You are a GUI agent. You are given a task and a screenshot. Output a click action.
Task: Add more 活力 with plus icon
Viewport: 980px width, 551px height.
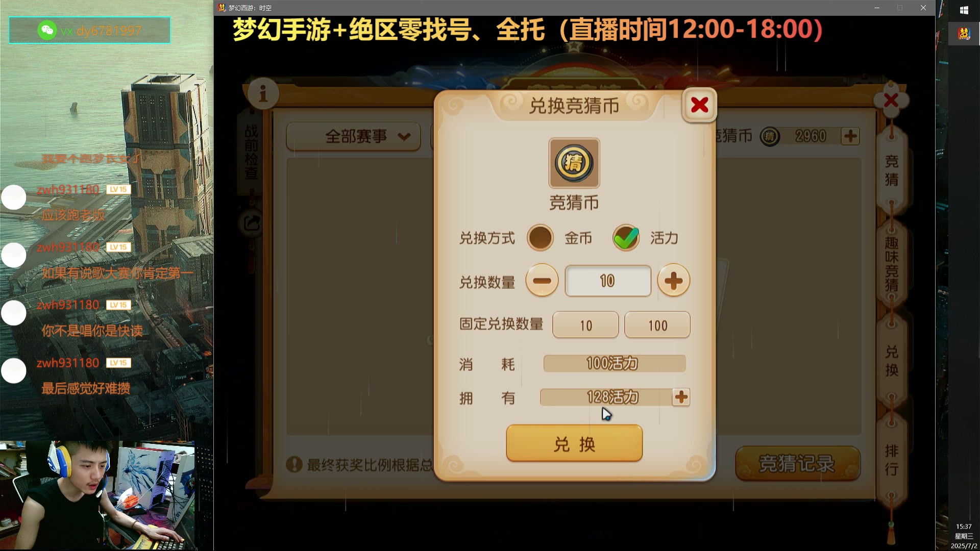click(x=681, y=397)
